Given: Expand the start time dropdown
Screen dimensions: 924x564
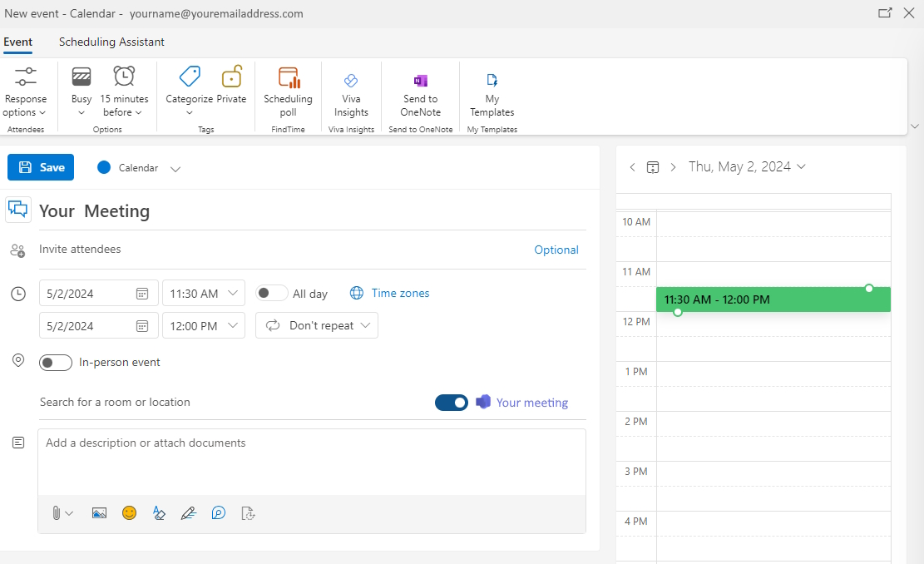Looking at the screenshot, I should (232, 293).
